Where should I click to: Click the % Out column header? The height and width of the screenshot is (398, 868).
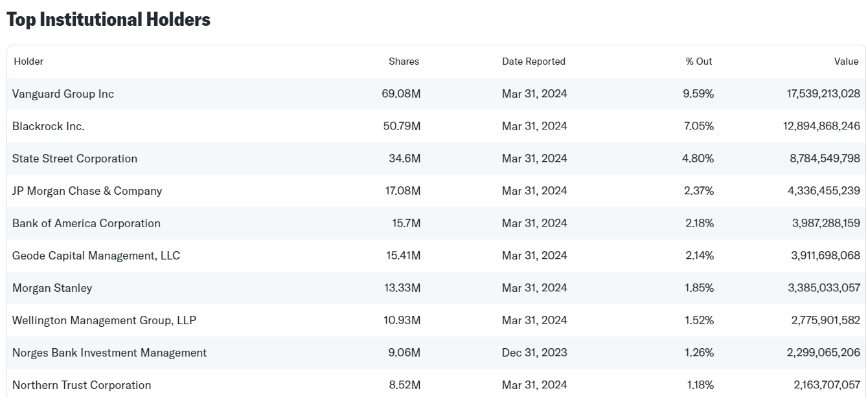point(699,61)
